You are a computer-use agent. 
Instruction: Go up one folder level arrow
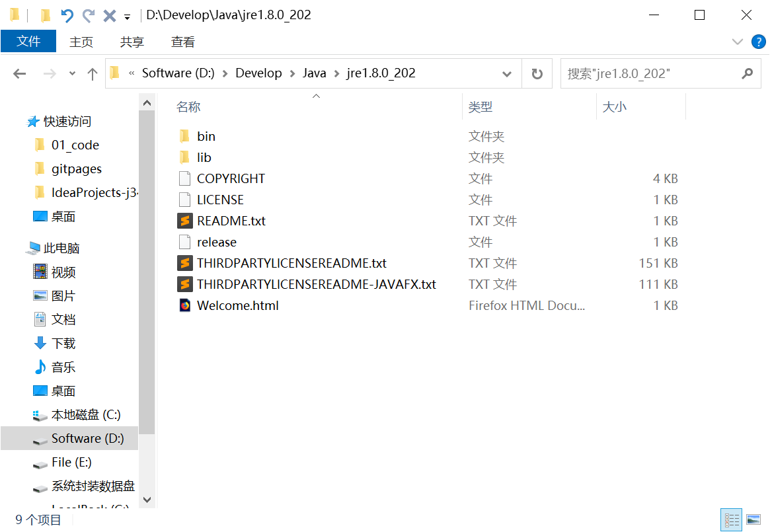93,74
